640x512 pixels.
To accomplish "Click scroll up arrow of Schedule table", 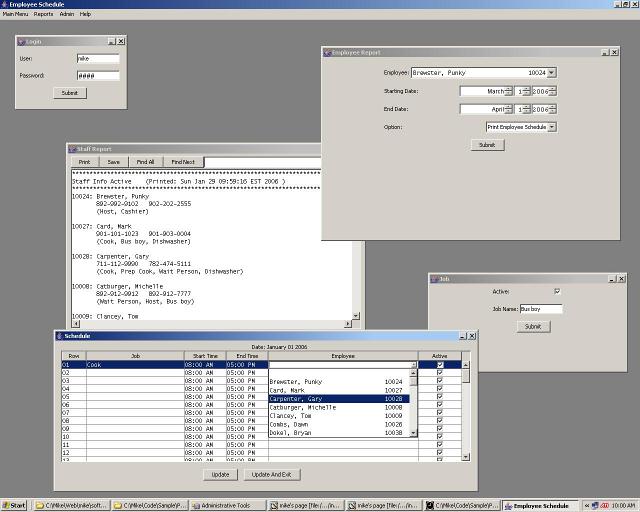I will (x=466, y=365).
